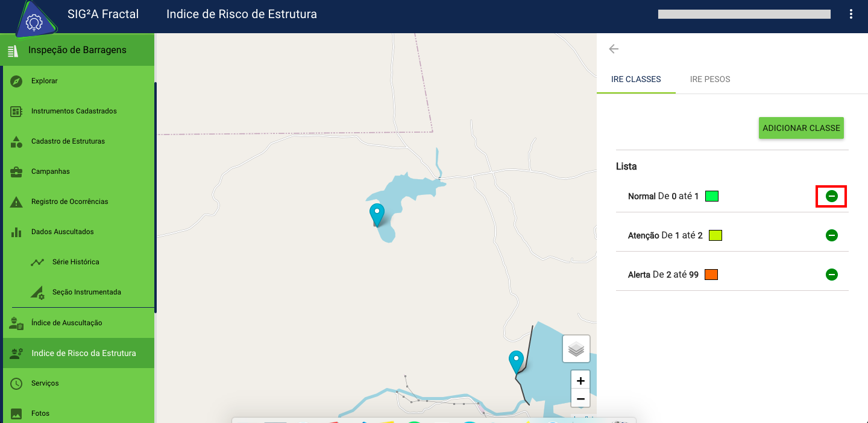Open Registro de Ocorrências menu item
Viewport: 868px width, 423px height.
(78, 202)
